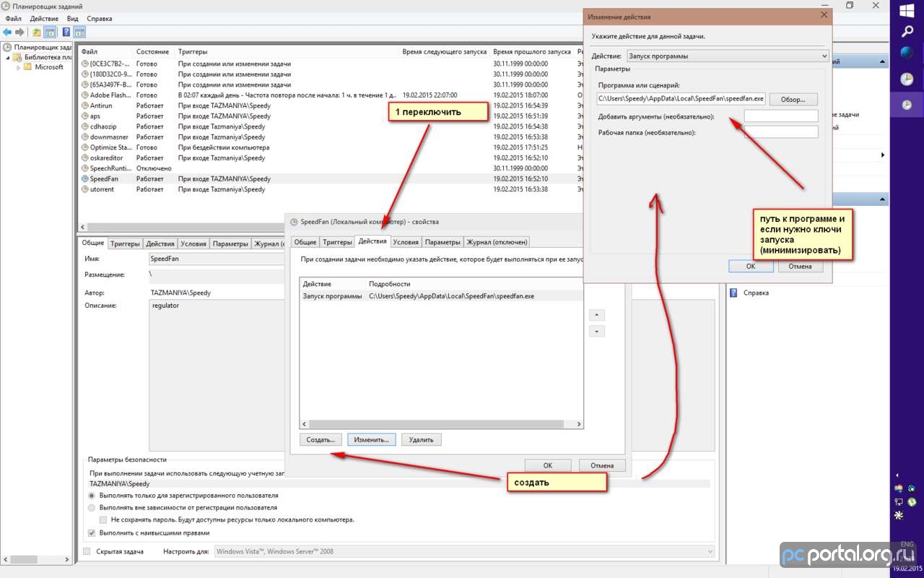Click the Search magnifier on charms bar
This screenshot has width=924, height=578.
click(907, 31)
